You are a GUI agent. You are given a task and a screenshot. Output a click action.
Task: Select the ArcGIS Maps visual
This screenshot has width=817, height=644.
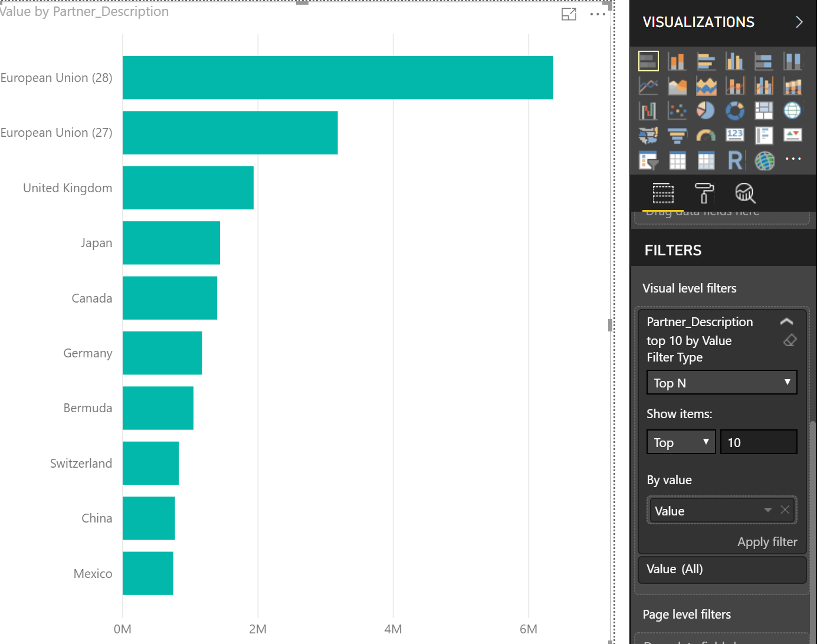coord(764,160)
